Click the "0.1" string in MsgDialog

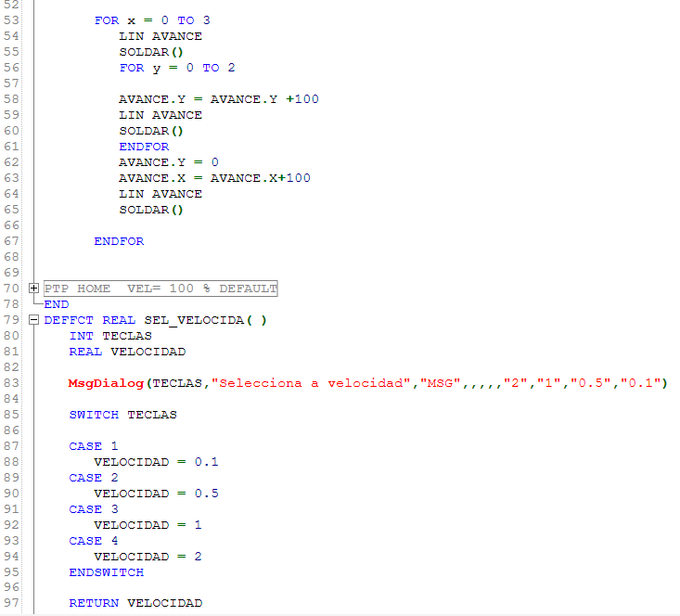640,383
